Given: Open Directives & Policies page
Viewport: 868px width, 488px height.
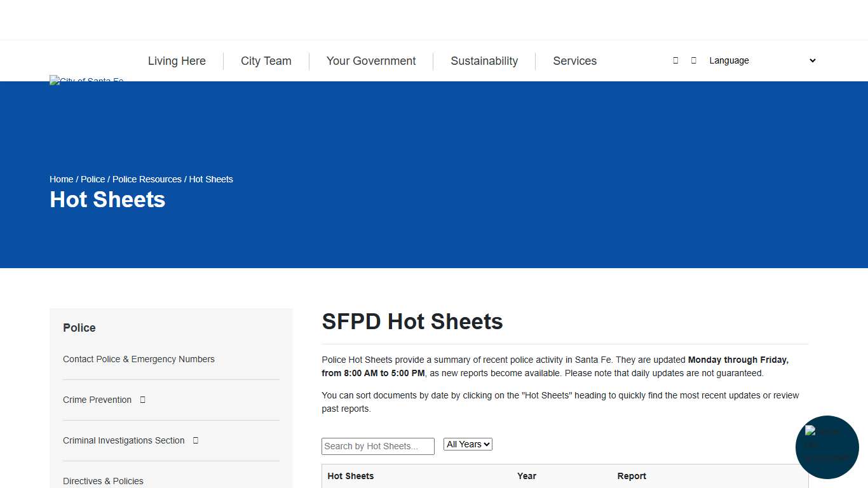Looking at the screenshot, I should (103, 481).
